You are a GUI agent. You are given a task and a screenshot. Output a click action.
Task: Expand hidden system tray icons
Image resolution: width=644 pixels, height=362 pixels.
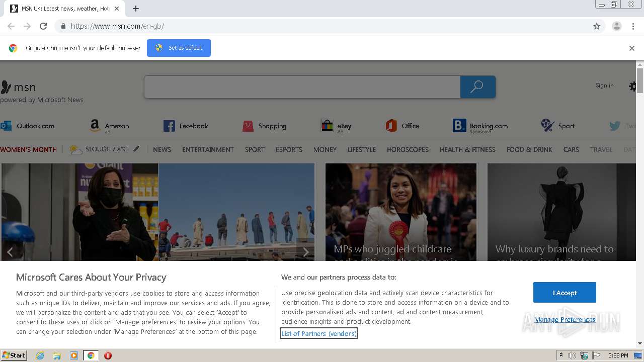pyautogui.click(x=561, y=355)
